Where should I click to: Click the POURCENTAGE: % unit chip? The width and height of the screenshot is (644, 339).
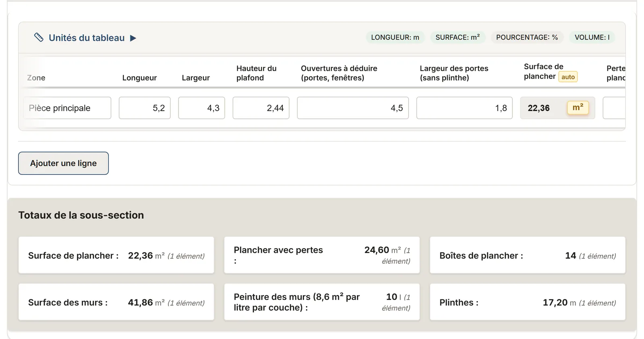527,37
